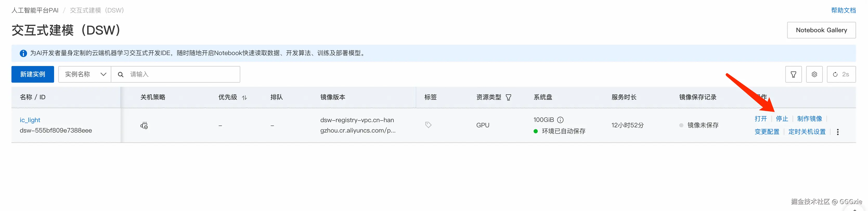Open the 帮助文档 help link

[x=843, y=10]
